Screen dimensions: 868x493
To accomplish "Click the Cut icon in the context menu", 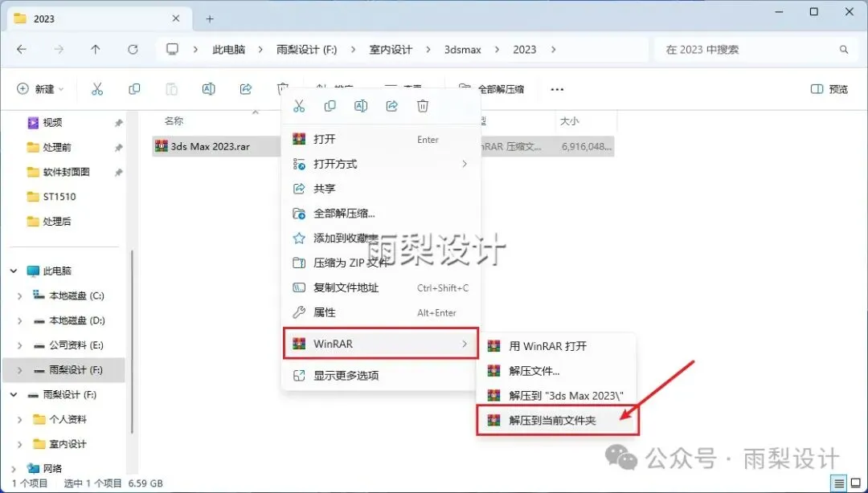I will tap(299, 106).
